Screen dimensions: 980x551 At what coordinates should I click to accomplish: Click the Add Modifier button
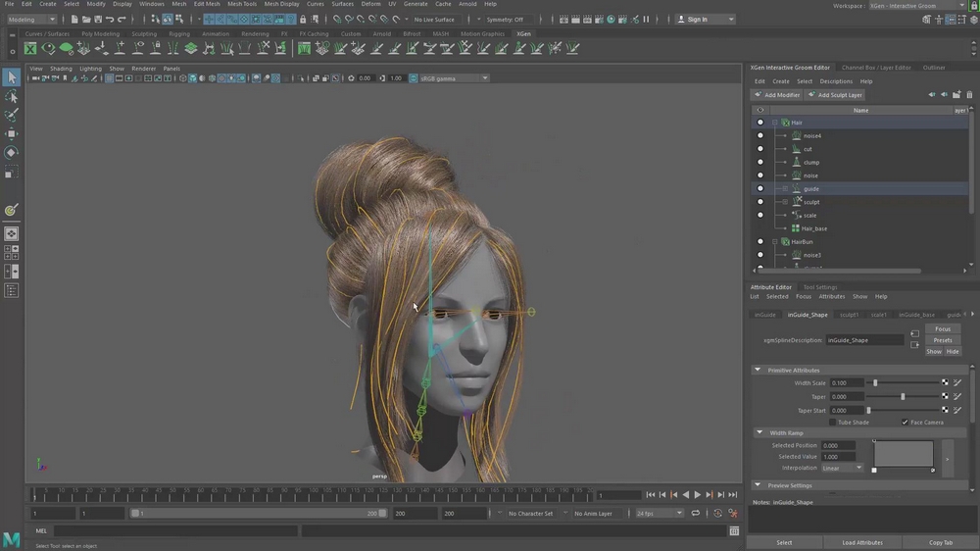pyautogui.click(x=777, y=95)
